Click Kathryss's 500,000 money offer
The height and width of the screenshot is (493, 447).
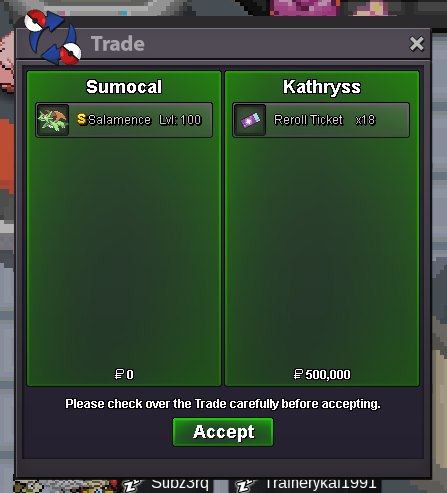pyautogui.click(x=322, y=374)
